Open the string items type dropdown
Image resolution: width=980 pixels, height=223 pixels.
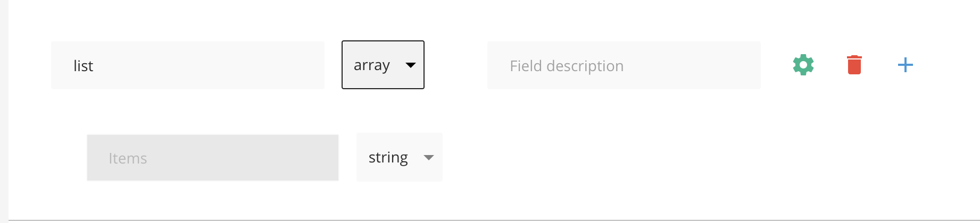[400, 157]
